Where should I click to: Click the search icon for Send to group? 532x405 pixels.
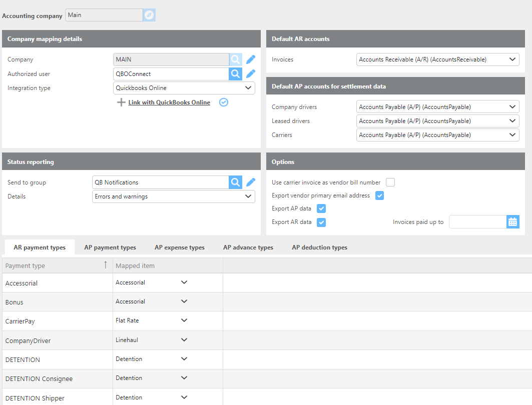235,182
